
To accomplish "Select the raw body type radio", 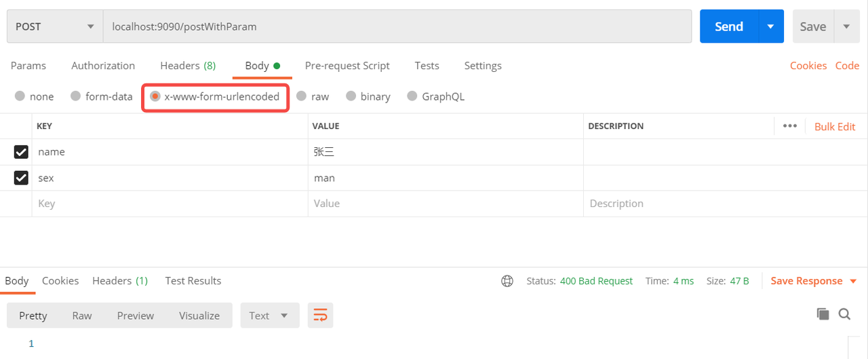I will coord(302,96).
